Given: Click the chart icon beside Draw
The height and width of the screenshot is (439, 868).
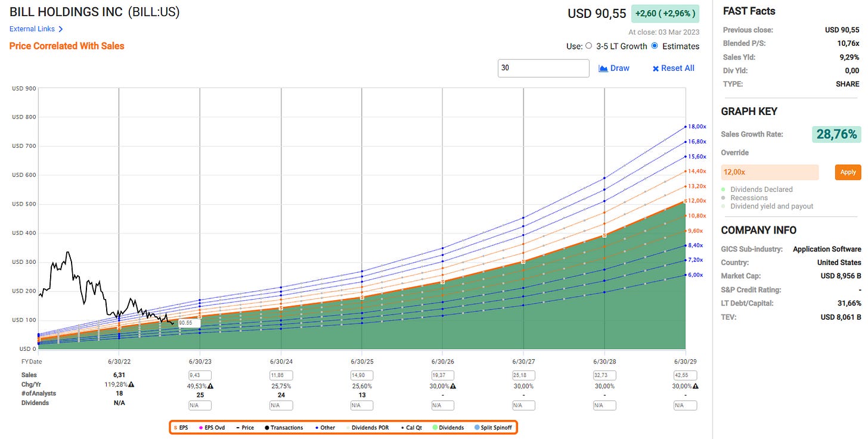Looking at the screenshot, I should point(603,69).
